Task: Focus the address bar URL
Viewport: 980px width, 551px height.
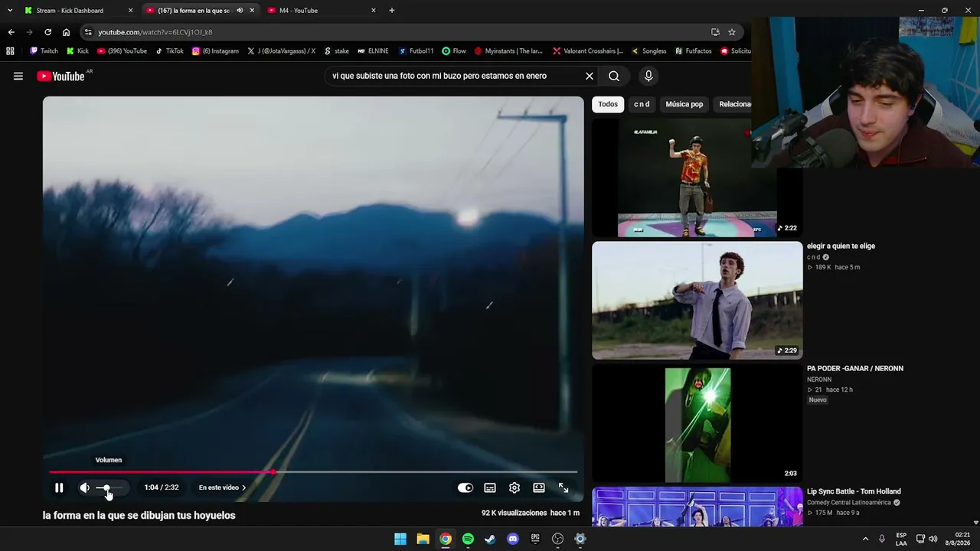Action: coord(155,32)
